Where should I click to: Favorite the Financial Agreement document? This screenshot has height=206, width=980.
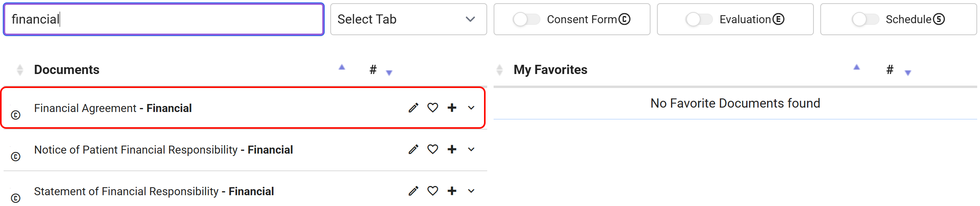point(433,108)
